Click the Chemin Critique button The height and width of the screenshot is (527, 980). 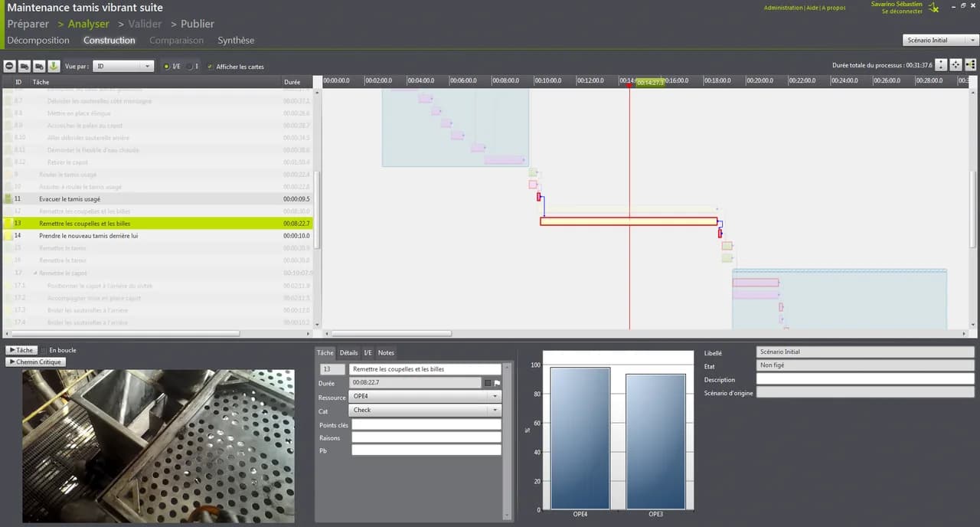coord(35,362)
